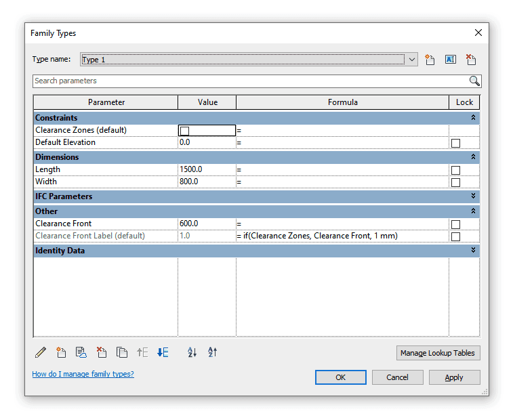The height and width of the screenshot is (420, 513).
Task: Collapse the Other group
Action: 473,211
